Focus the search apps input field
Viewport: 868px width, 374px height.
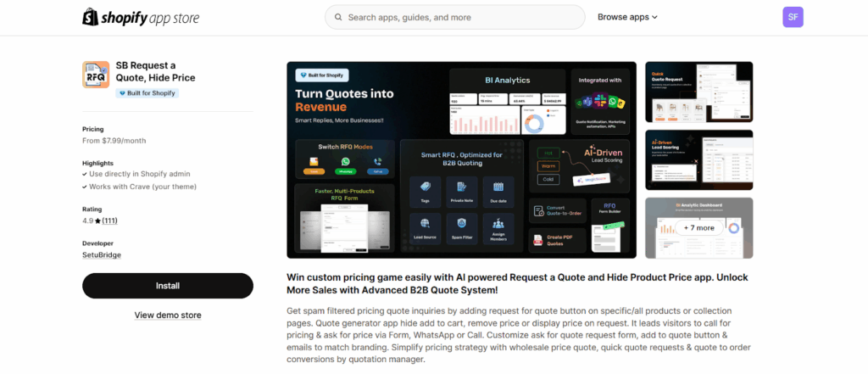click(x=454, y=17)
